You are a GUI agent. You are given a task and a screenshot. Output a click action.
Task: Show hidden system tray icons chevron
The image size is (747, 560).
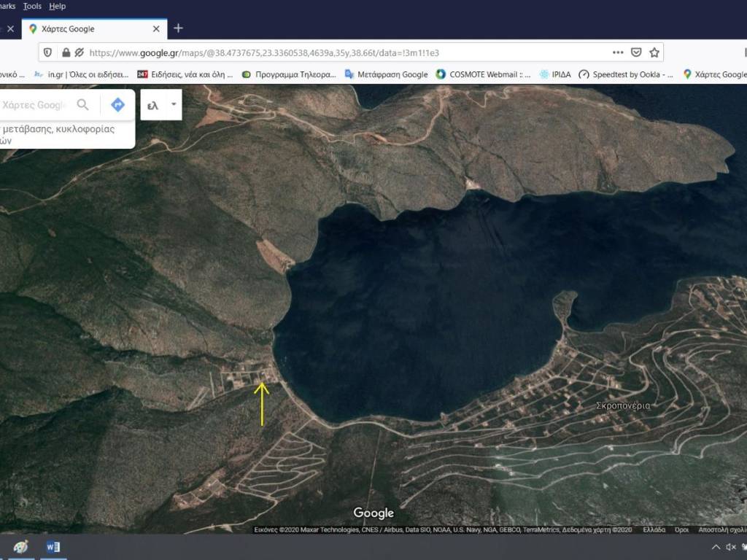click(x=716, y=548)
